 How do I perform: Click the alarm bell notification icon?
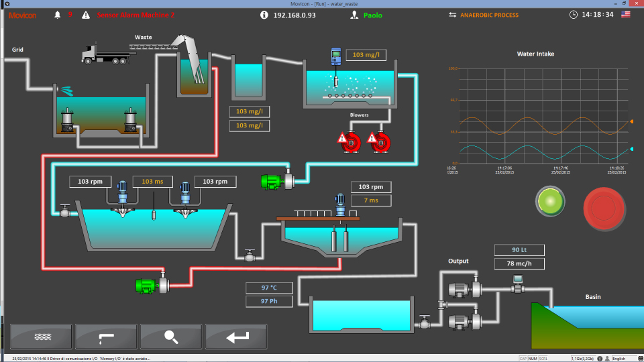click(x=58, y=15)
